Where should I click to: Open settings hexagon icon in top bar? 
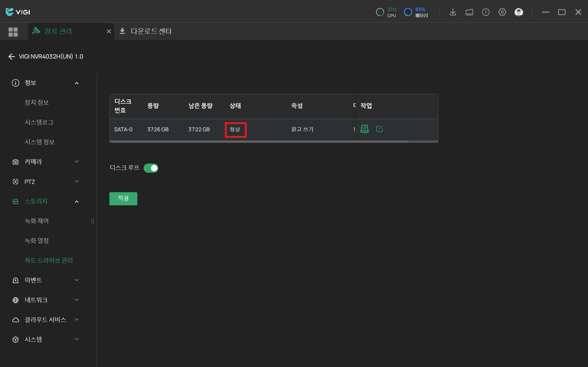click(x=502, y=12)
